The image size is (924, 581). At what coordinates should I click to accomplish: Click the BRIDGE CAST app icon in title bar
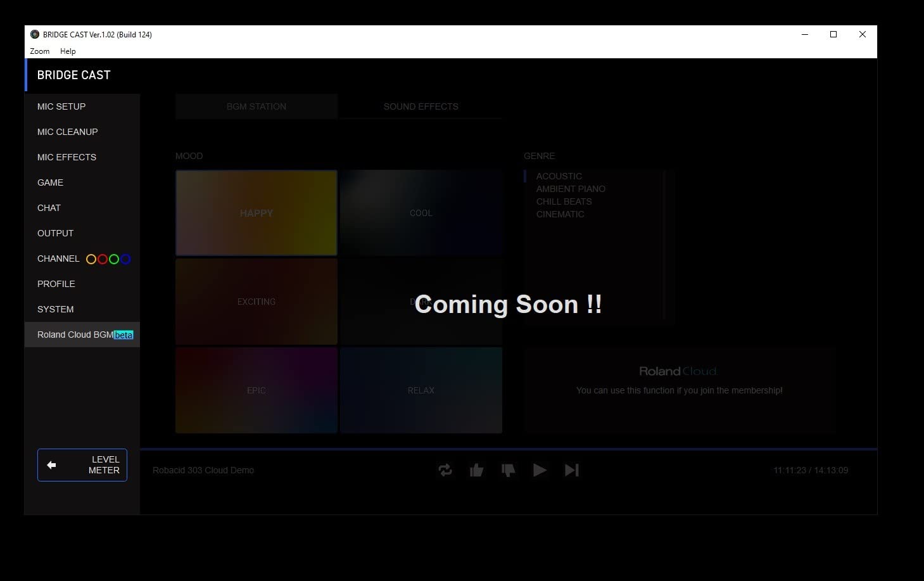35,34
